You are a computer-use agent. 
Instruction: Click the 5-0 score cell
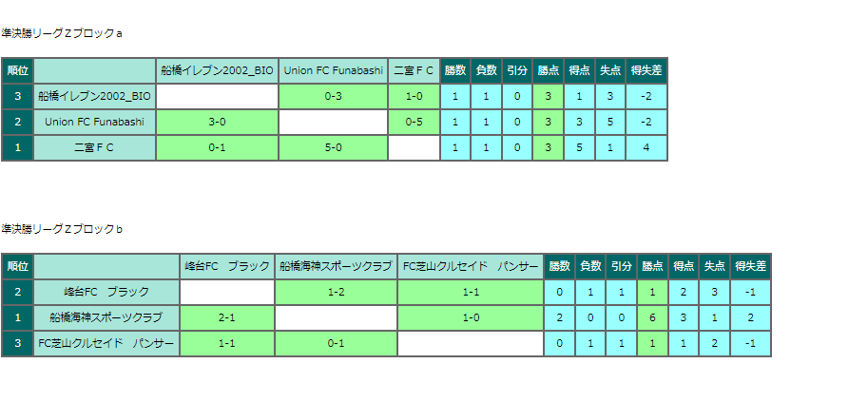click(334, 148)
